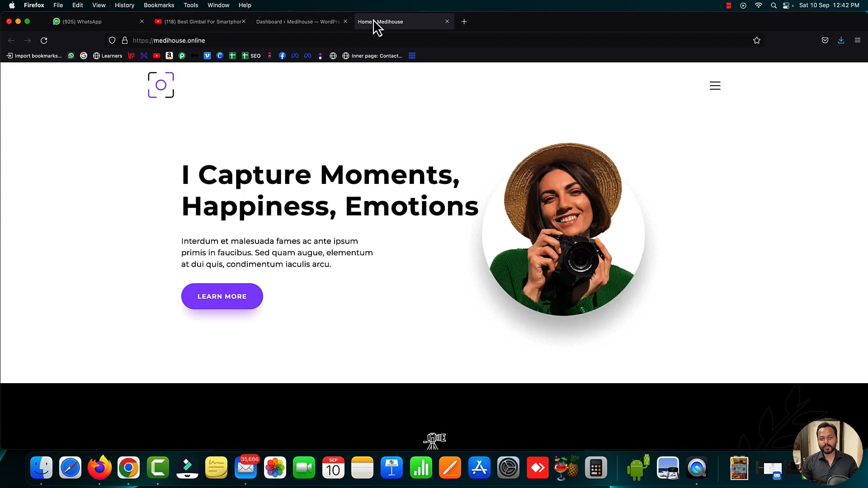Open the History menu

pyautogui.click(x=124, y=5)
